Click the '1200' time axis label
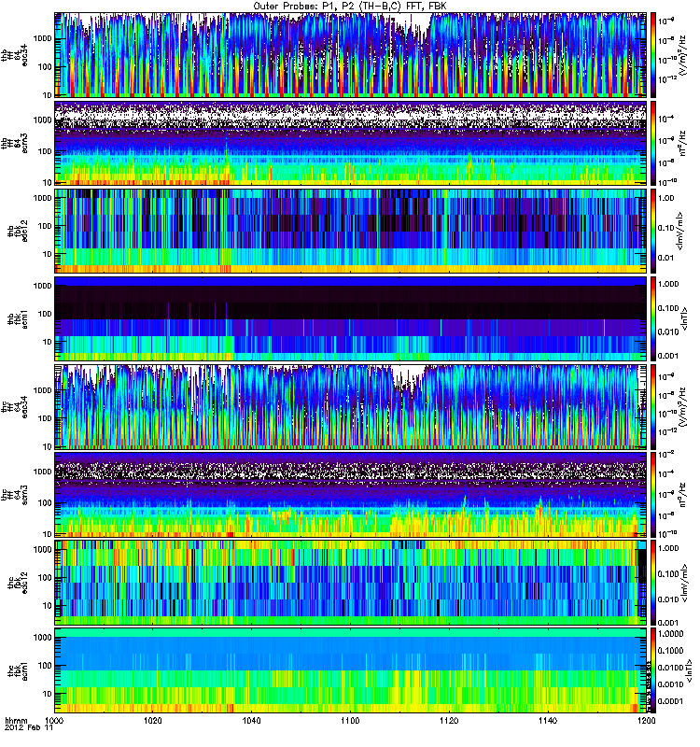The image size is (700, 747). (646, 721)
